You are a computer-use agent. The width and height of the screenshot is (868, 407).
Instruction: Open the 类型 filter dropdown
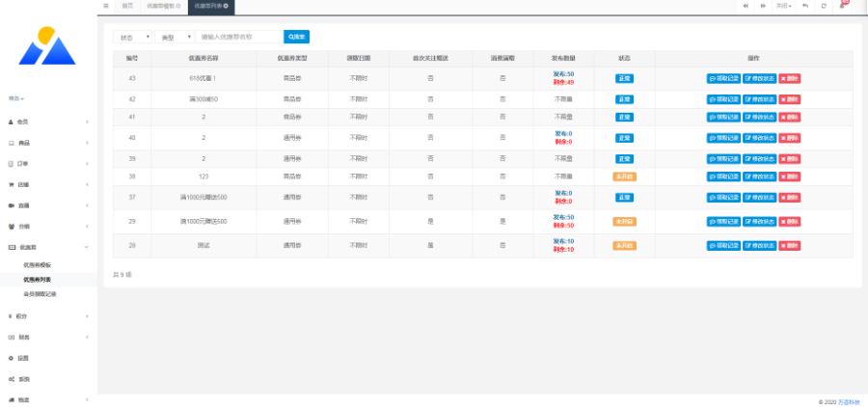[x=176, y=37]
